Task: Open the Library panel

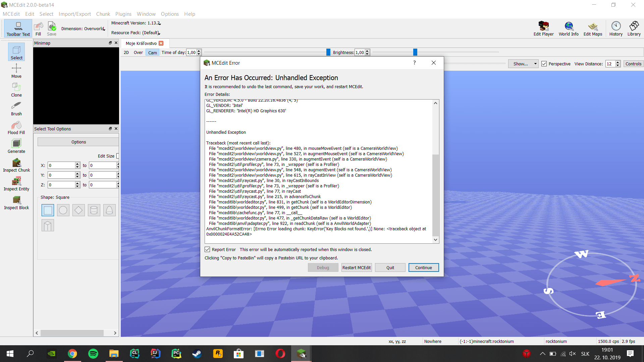Action: point(634,28)
